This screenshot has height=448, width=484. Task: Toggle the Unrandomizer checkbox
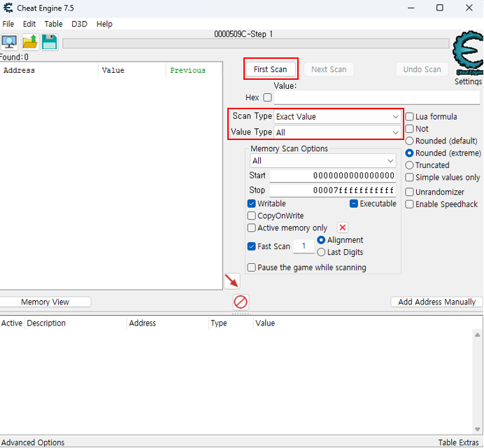tap(409, 192)
